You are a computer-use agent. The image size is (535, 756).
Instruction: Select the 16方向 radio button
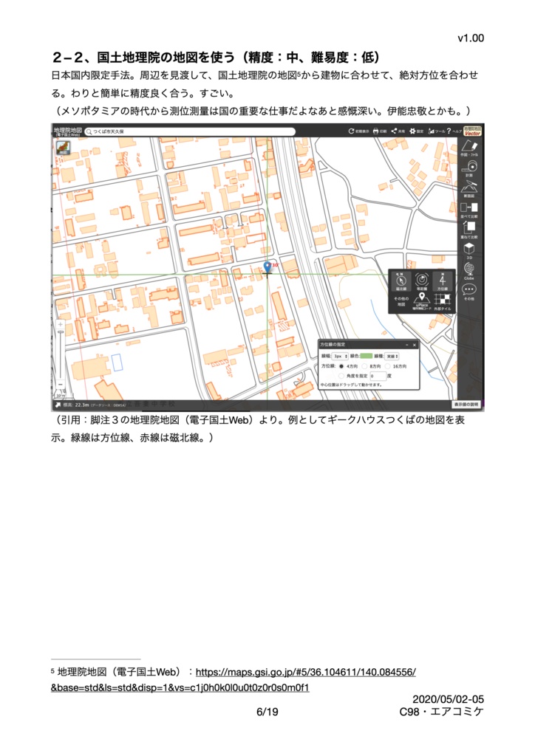[387, 366]
